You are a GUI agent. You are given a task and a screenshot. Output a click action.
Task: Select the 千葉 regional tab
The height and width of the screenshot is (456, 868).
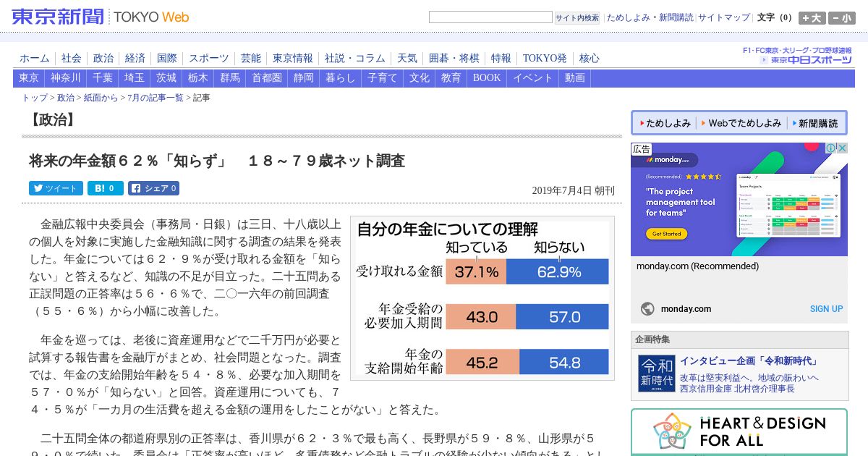pyautogui.click(x=103, y=78)
